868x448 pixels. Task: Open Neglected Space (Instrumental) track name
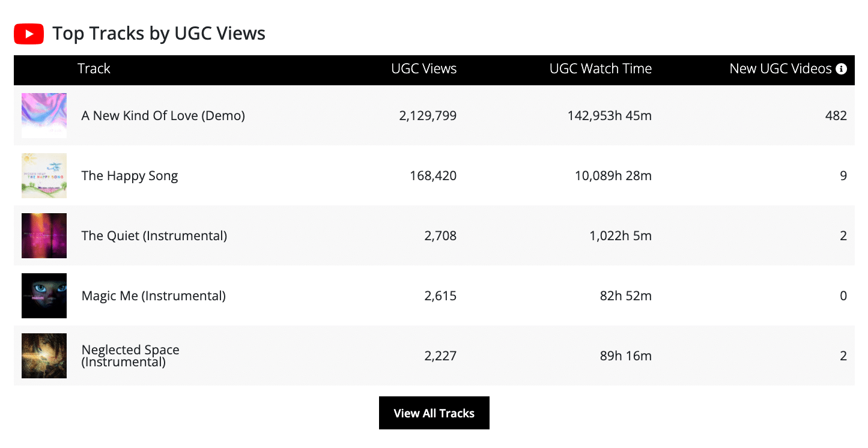coord(130,356)
